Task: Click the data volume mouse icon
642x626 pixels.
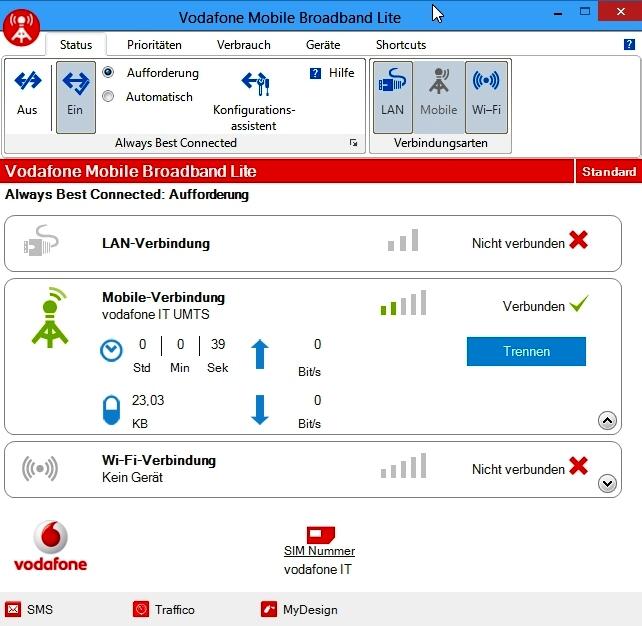Action: point(111,410)
